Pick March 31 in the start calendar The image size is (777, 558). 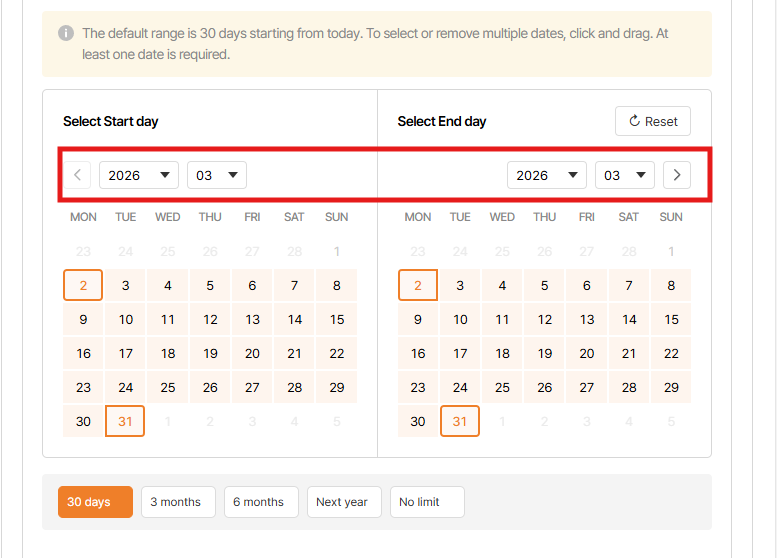(125, 421)
